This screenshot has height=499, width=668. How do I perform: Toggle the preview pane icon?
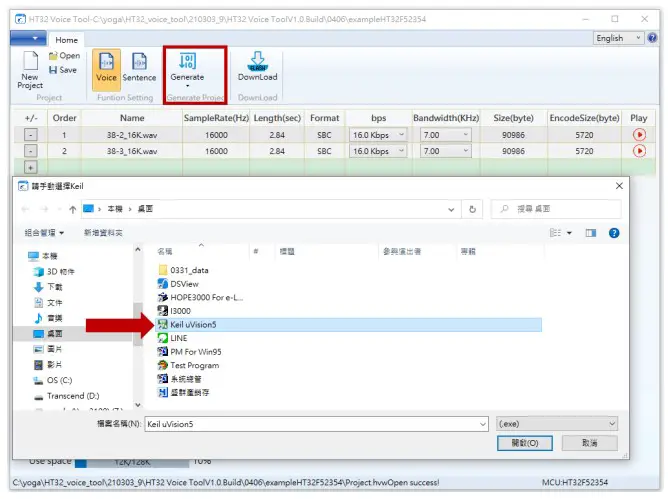590,233
